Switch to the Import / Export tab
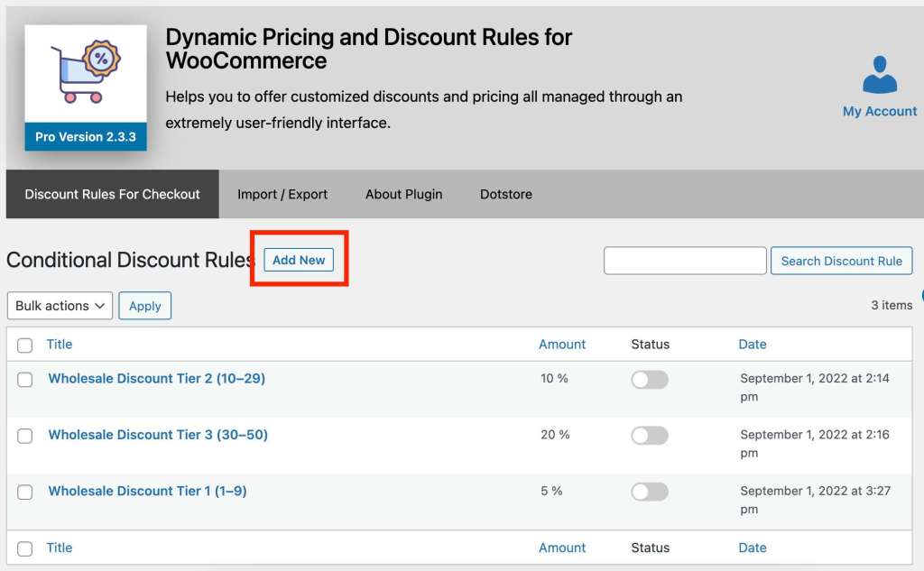 [x=282, y=194]
